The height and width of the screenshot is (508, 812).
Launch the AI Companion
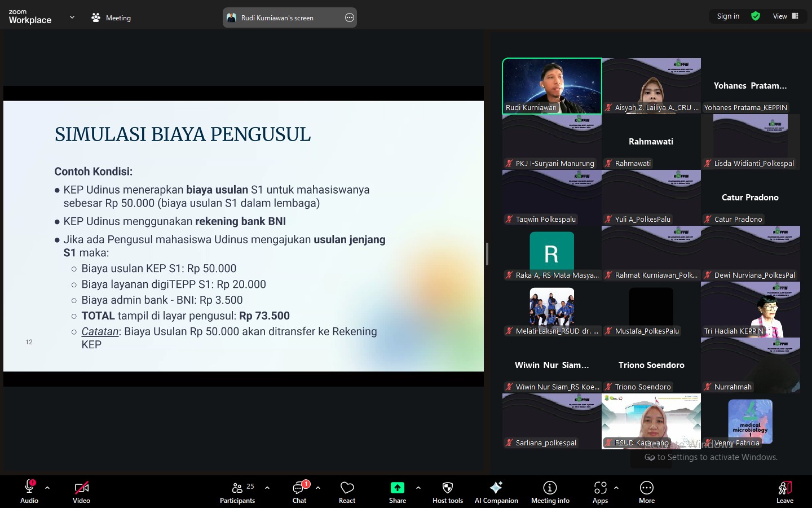tap(496, 492)
